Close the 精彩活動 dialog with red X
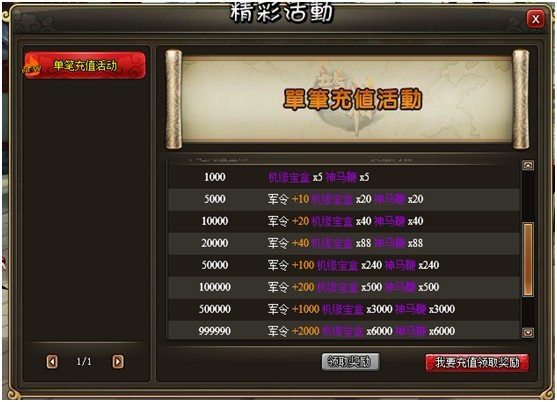 pos(536,19)
